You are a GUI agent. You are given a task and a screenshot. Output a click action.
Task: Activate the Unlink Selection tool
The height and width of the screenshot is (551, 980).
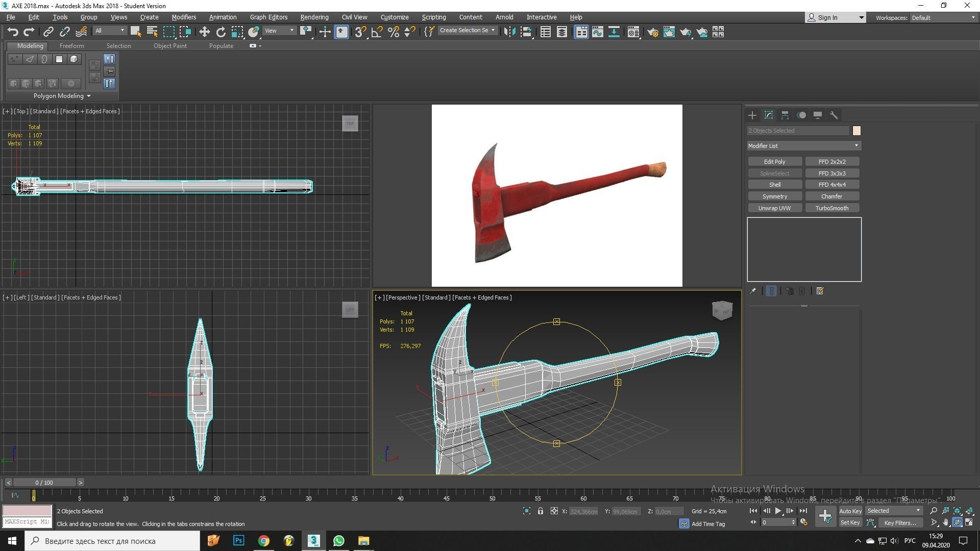point(64,32)
